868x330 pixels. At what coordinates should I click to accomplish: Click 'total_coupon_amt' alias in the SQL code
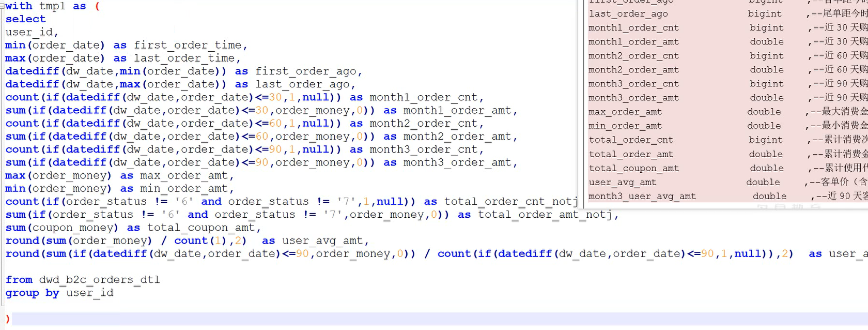click(201, 228)
